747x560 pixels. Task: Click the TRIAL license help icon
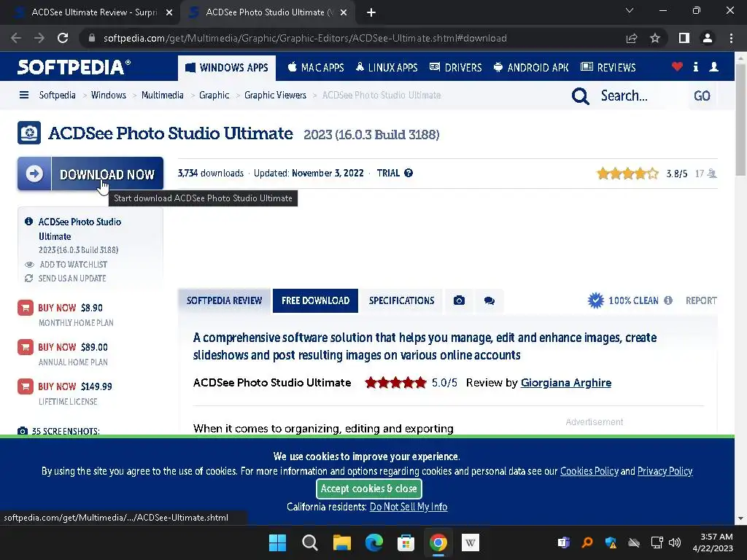point(409,173)
